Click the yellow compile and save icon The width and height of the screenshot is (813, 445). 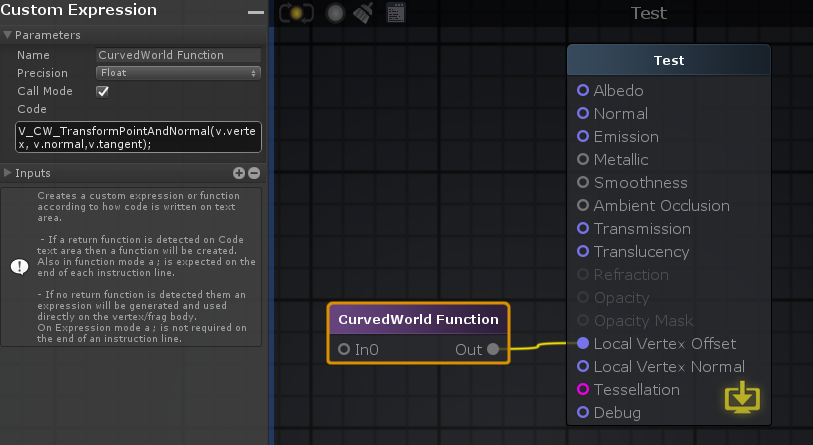742,397
